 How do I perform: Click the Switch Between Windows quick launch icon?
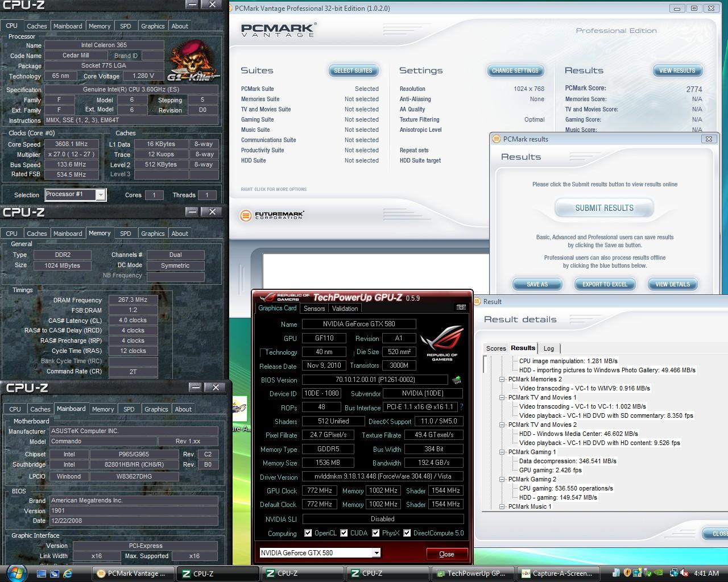(55, 573)
